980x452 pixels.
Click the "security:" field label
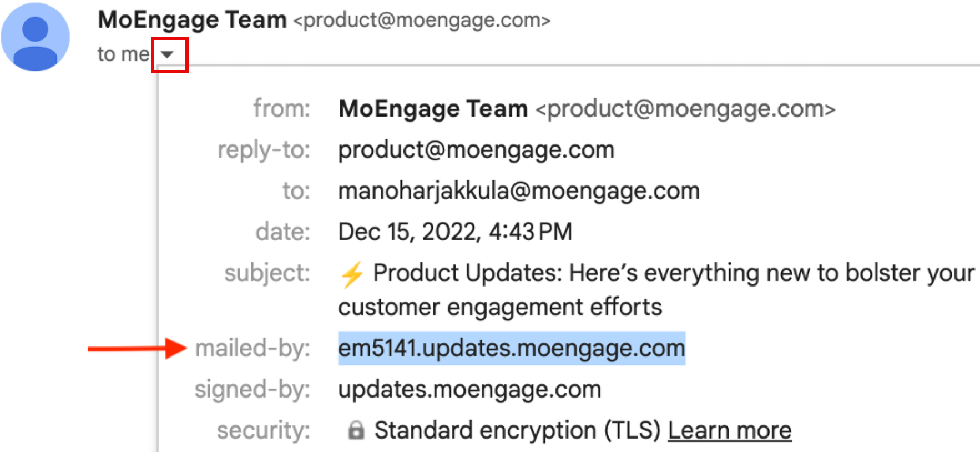click(x=263, y=430)
